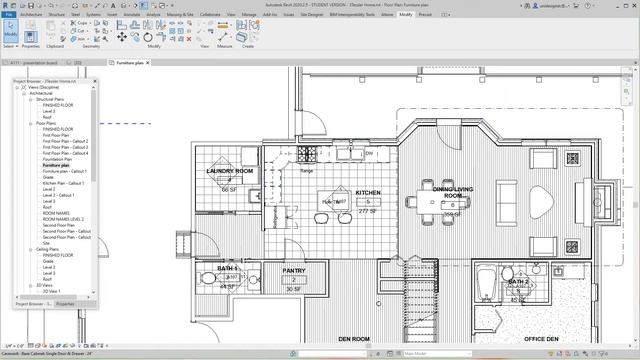Click the Thin Lines toggle in quick access toolbar
This screenshot has width=640, height=360.
[x=143, y=6]
